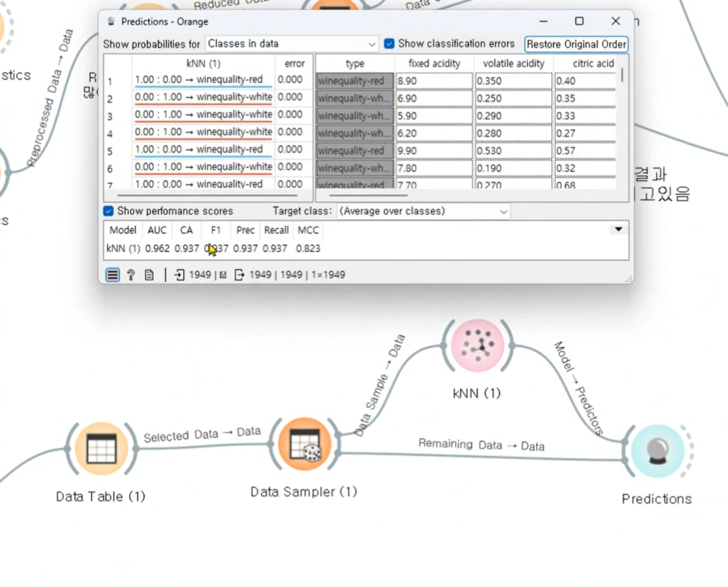Sort by type column header
728x587 pixels.
(x=355, y=63)
